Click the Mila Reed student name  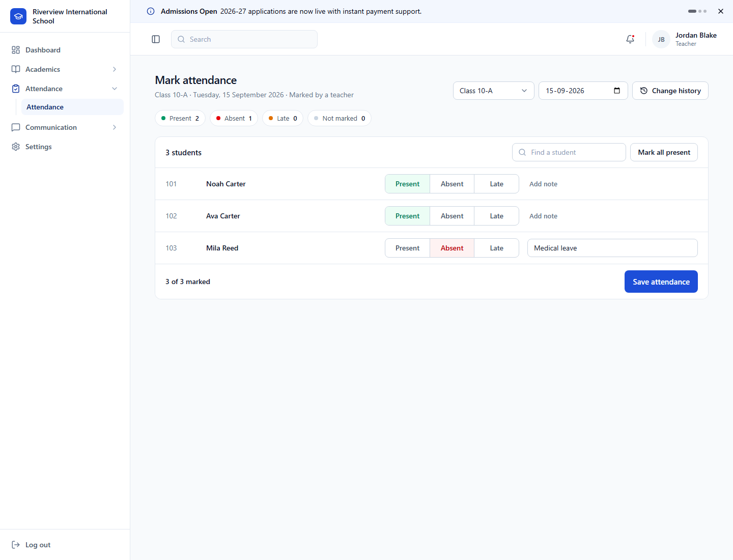(222, 248)
